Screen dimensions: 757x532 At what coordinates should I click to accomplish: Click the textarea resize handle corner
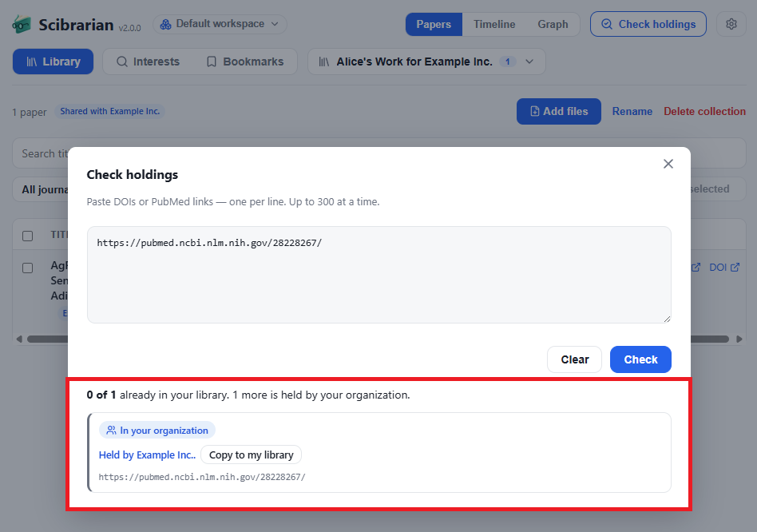click(667, 319)
